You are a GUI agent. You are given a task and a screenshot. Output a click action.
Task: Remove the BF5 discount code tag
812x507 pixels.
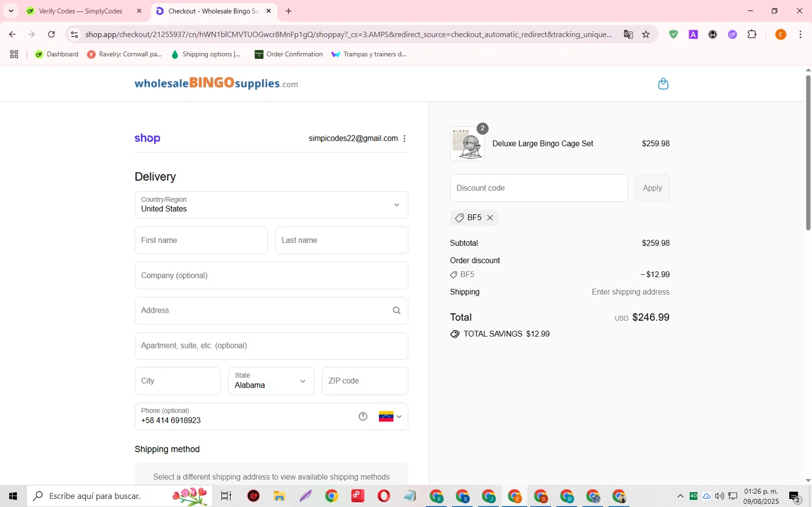point(490,218)
